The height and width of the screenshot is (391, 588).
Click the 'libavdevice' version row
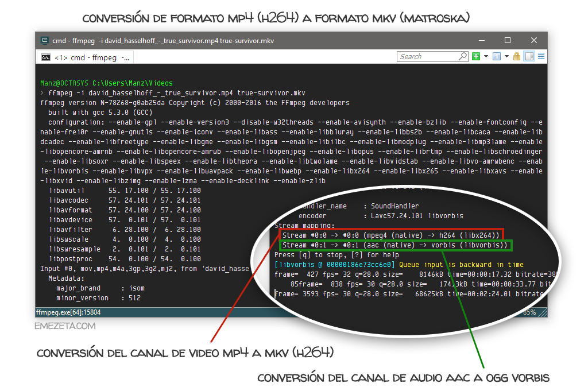[x=125, y=220]
